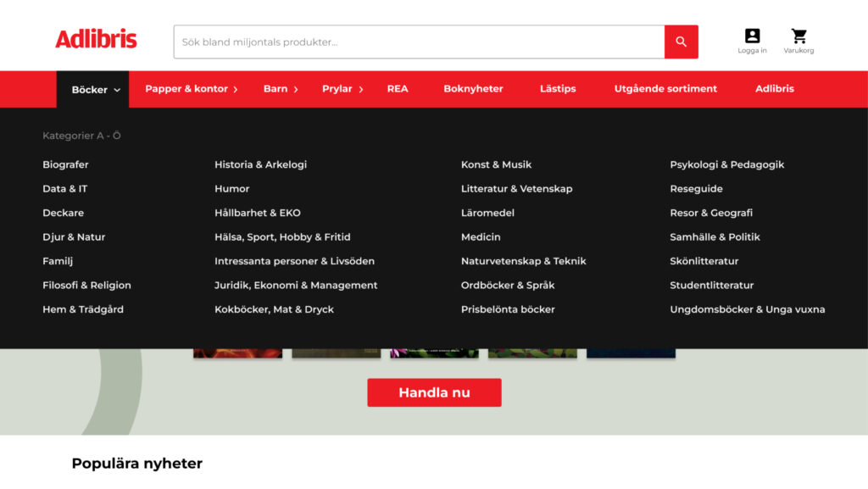Expand the Prylar menu

(342, 89)
